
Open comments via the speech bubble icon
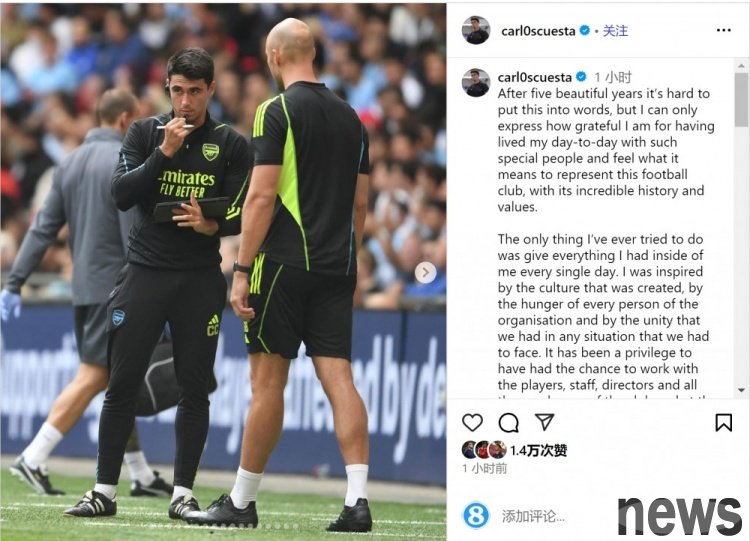click(508, 422)
